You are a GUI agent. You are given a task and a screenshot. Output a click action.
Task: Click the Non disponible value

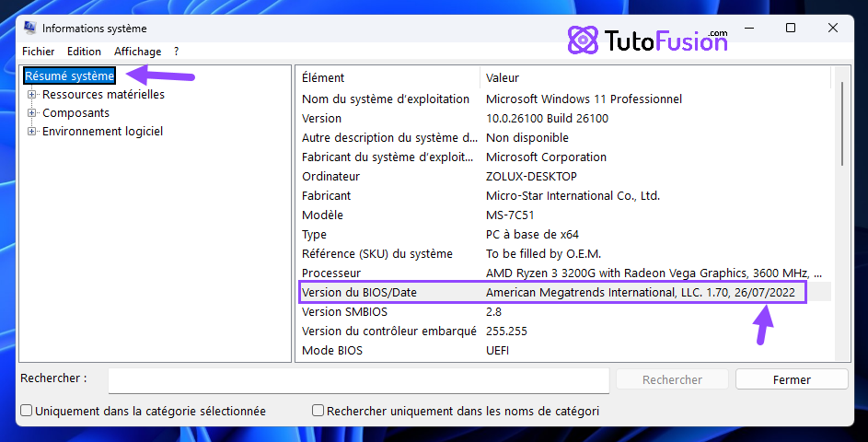click(x=527, y=138)
